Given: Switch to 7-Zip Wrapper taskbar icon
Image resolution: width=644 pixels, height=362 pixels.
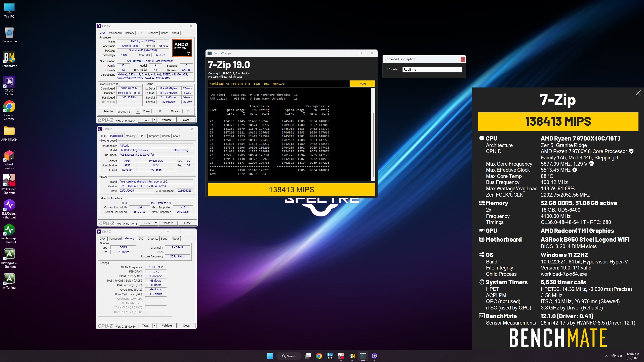Looking at the screenshot, I should click(x=363, y=356).
